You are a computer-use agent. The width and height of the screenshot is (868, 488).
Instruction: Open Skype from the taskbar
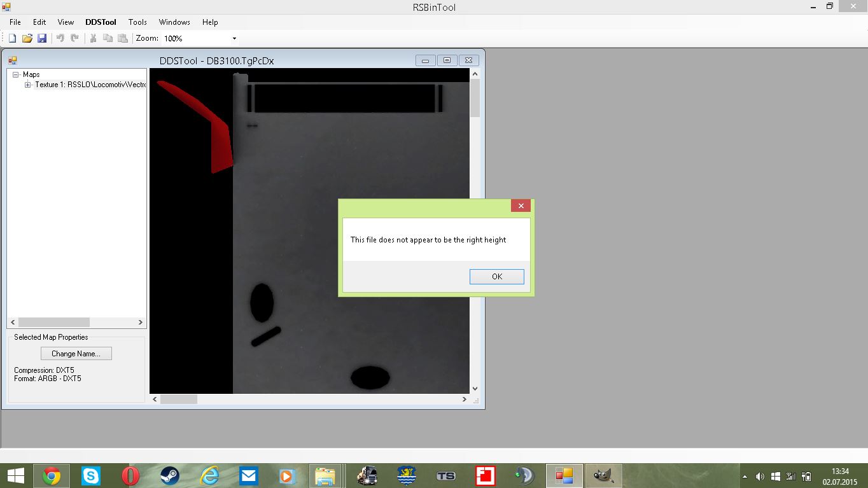point(91,476)
